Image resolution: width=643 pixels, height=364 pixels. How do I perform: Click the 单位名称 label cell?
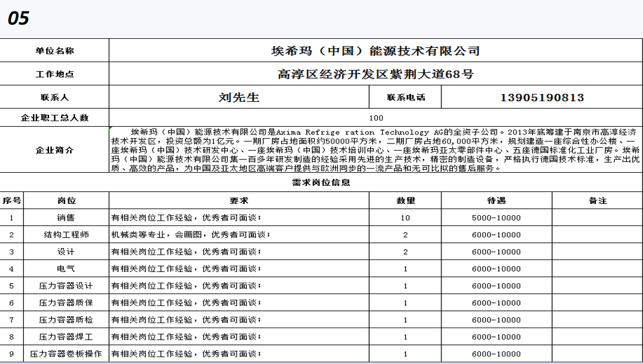tap(54, 51)
